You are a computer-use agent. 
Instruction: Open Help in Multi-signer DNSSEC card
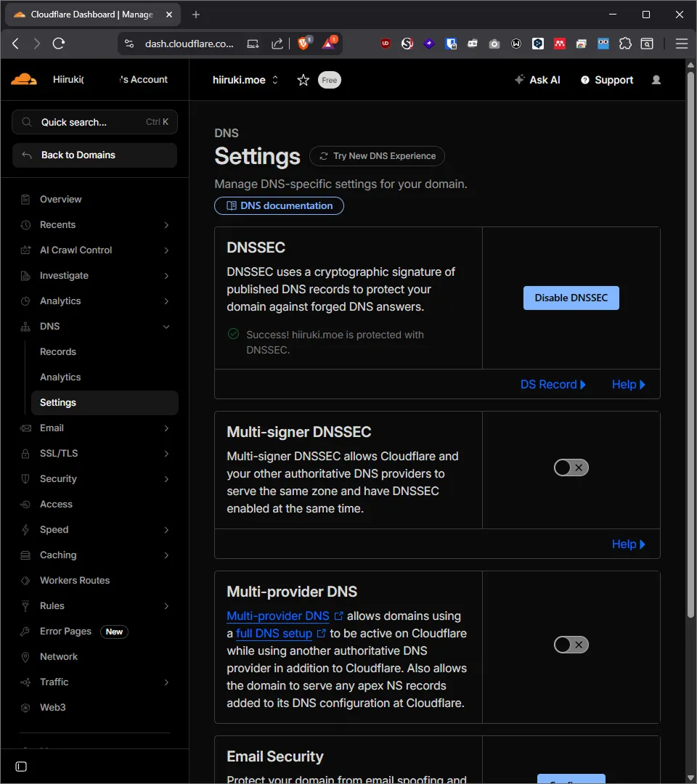tap(629, 544)
